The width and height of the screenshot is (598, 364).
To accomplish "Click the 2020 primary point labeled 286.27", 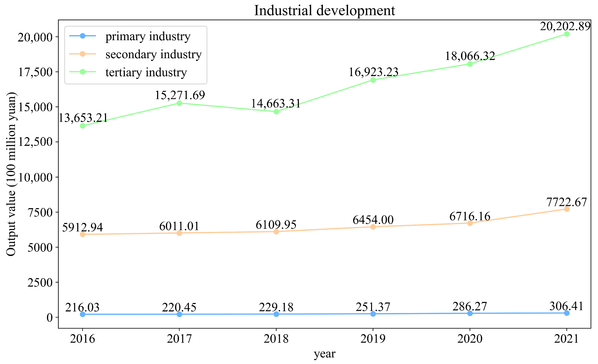I will click(x=470, y=313).
